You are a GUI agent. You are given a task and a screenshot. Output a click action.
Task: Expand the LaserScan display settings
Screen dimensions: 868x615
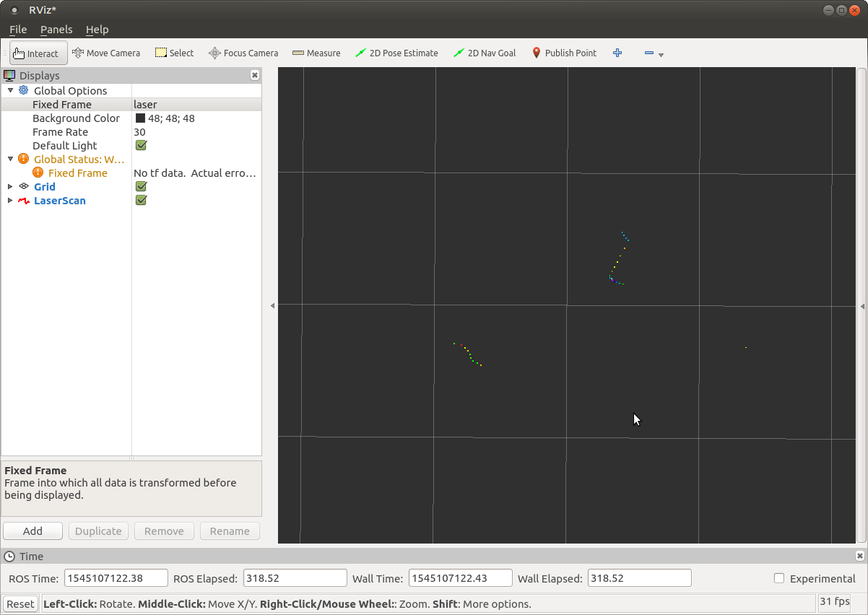10,200
